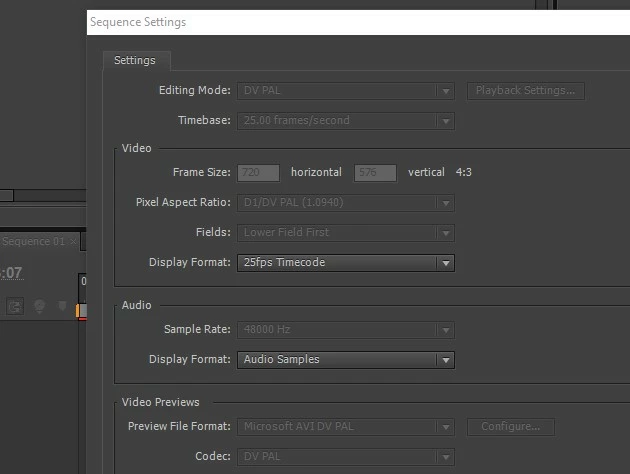630x474 pixels.
Task: Click the Video section heading
Action: click(137, 148)
